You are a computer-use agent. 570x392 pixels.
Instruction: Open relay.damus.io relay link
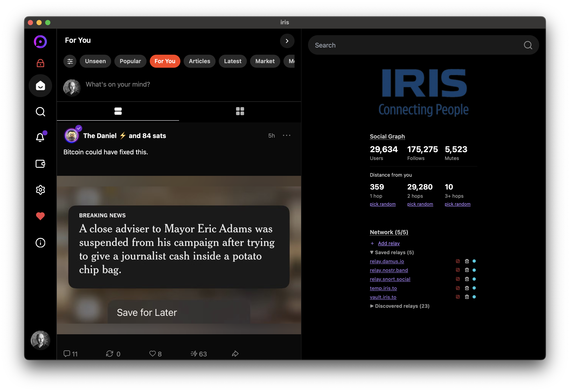point(387,261)
